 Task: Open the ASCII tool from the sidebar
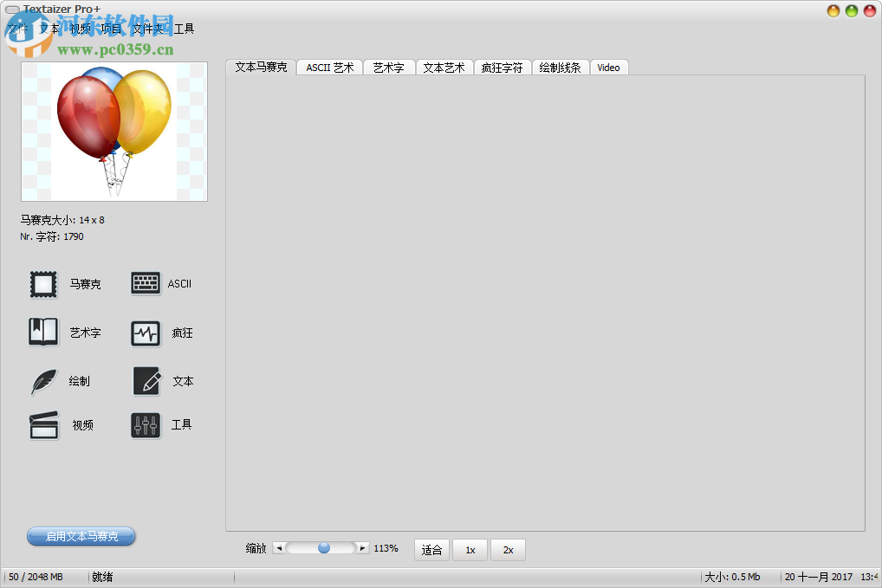tap(145, 283)
